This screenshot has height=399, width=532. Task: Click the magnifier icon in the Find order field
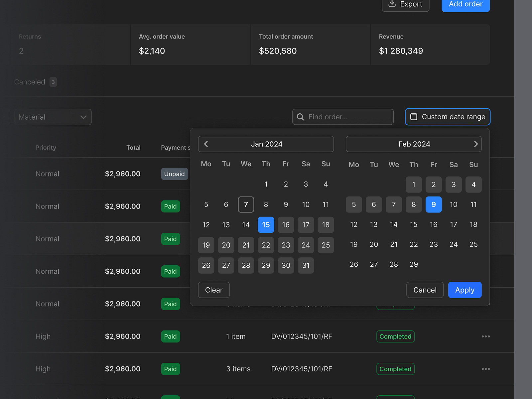300,117
